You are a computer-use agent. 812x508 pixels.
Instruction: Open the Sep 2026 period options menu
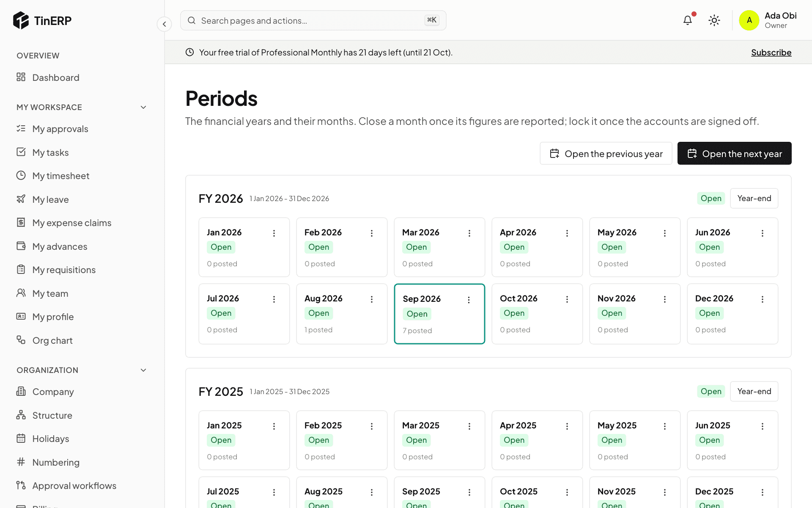469,300
